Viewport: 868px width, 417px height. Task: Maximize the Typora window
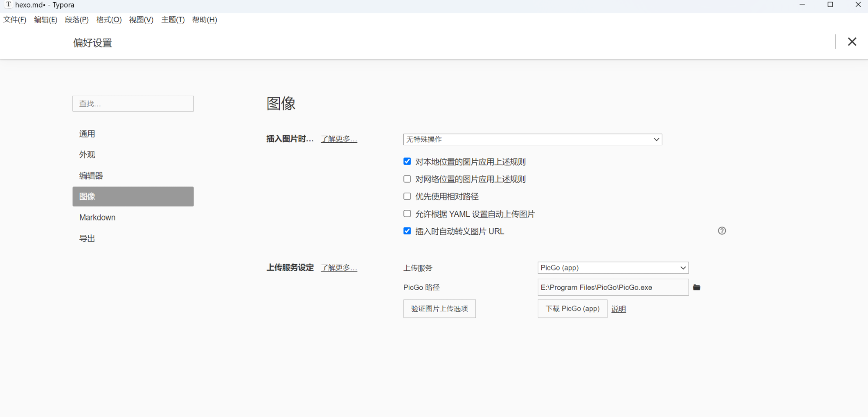pyautogui.click(x=830, y=5)
